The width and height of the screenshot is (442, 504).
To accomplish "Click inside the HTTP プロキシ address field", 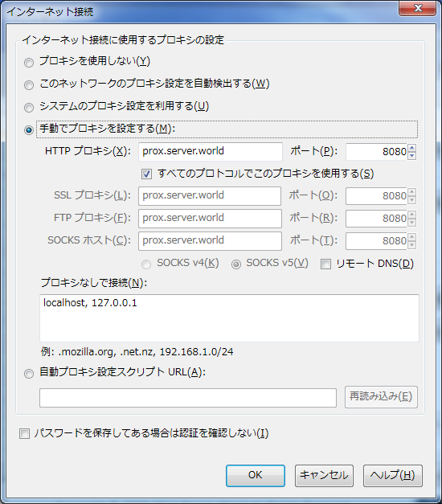I will 211,151.
